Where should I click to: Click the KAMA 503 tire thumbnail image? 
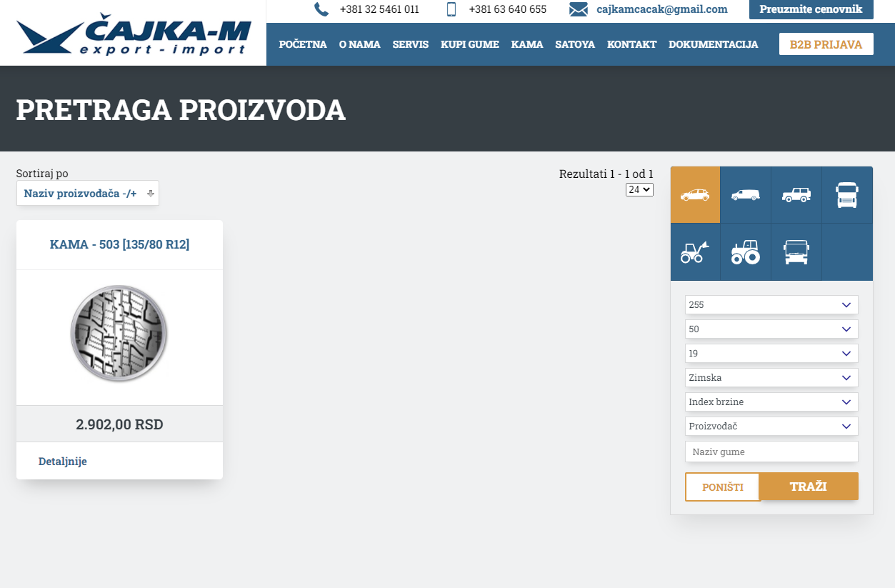[119, 334]
